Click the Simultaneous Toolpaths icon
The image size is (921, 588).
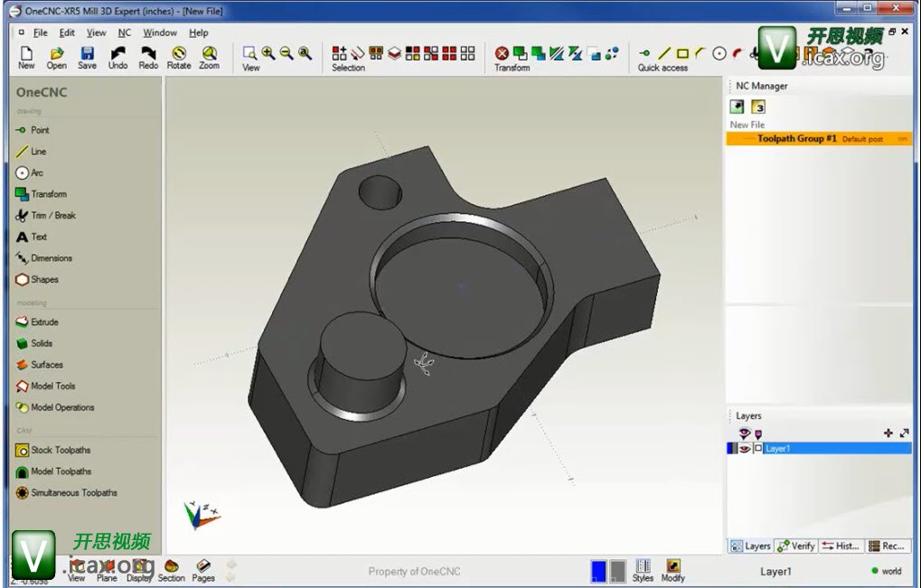click(23, 493)
